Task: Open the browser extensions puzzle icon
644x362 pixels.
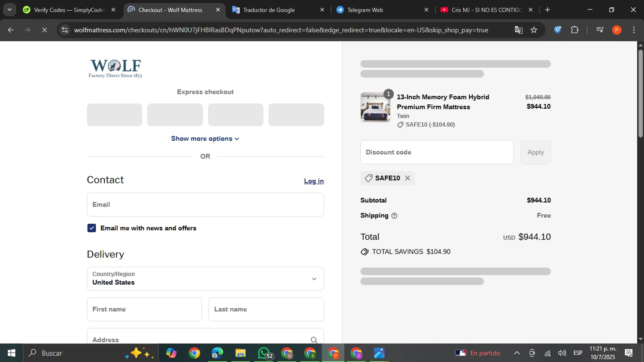Action: (574, 30)
